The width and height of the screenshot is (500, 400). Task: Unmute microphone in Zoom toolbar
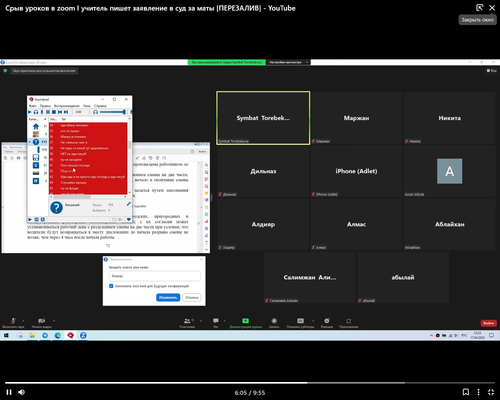point(13,322)
